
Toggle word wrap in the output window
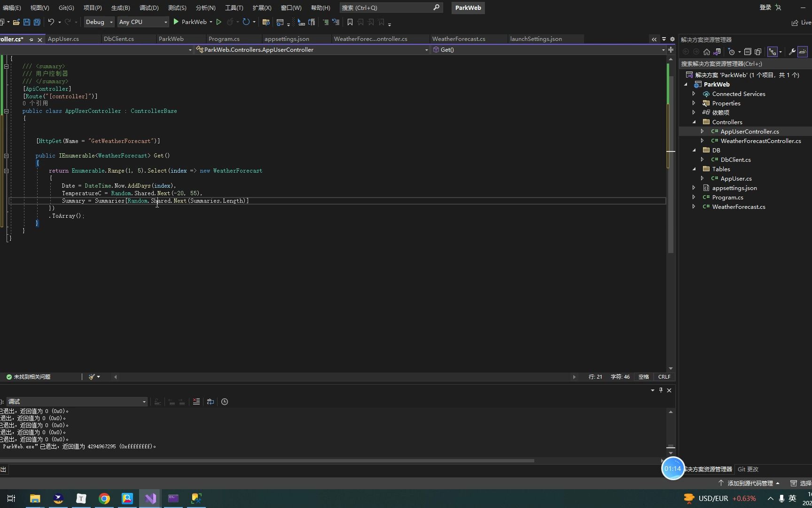coord(211,401)
